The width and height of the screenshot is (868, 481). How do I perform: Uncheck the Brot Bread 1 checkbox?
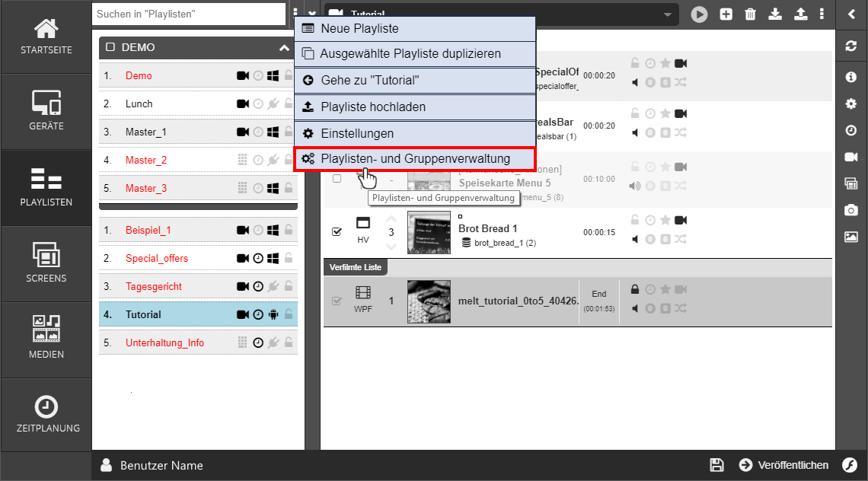(337, 232)
